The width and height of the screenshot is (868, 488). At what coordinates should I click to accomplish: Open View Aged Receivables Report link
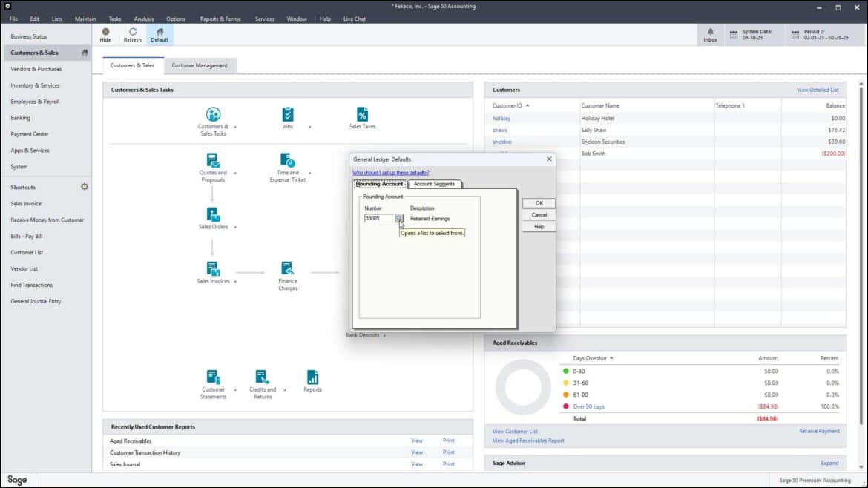pos(528,441)
